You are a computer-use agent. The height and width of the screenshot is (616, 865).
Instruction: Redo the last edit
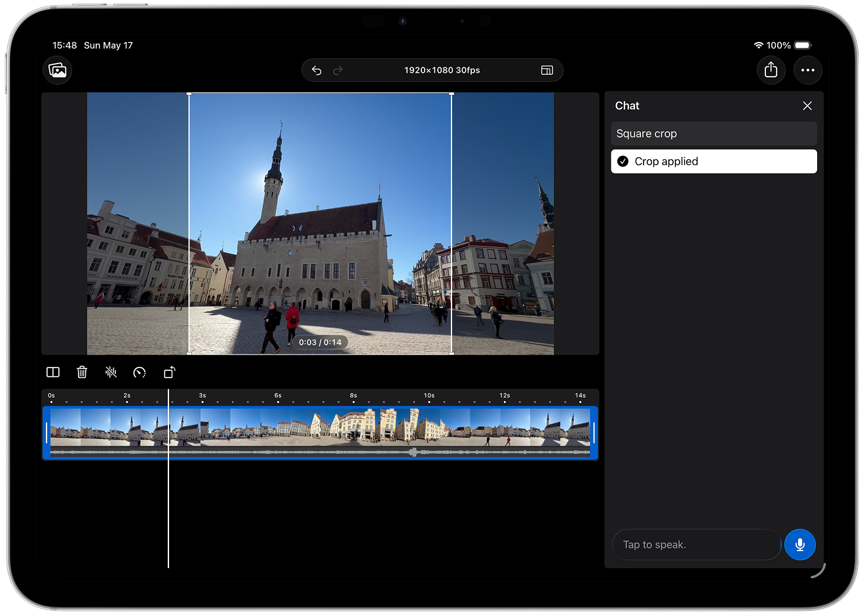point(338,70)
